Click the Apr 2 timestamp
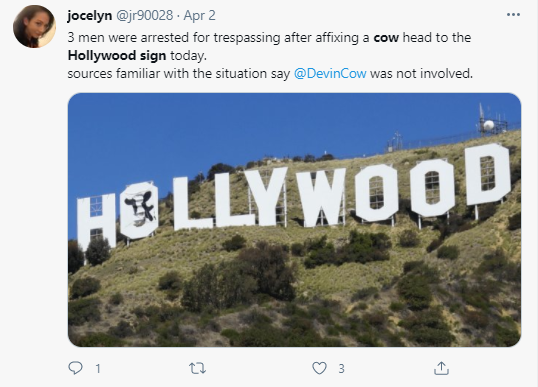This screenshot has width=538, height=387. 199,15
